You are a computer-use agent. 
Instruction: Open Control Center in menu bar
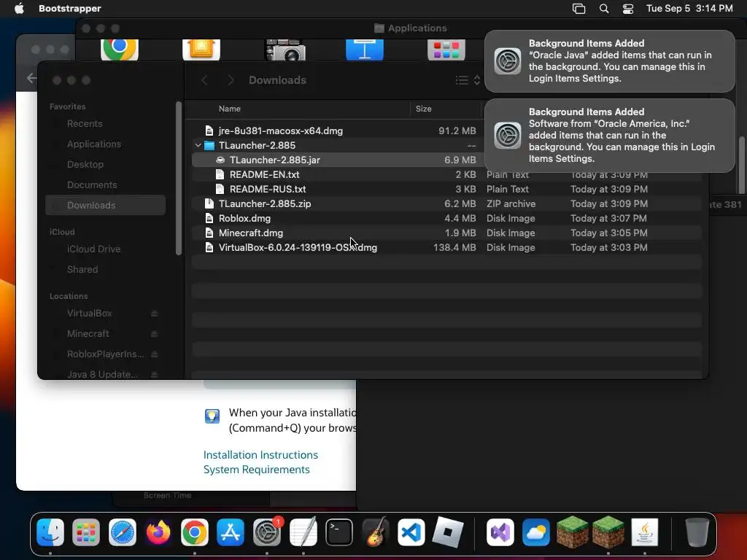(628, 9)
